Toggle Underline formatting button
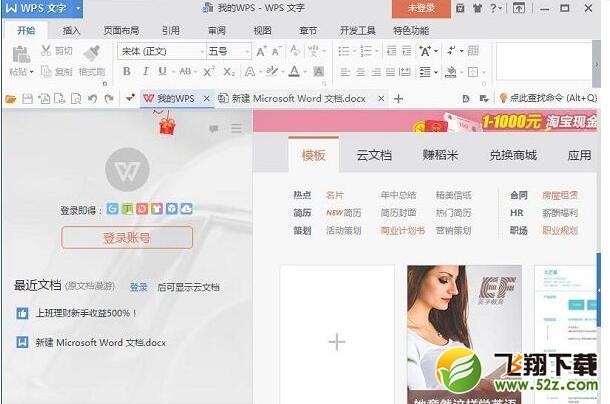The width and height of the screenshot is (610, 404). (162, 71)
